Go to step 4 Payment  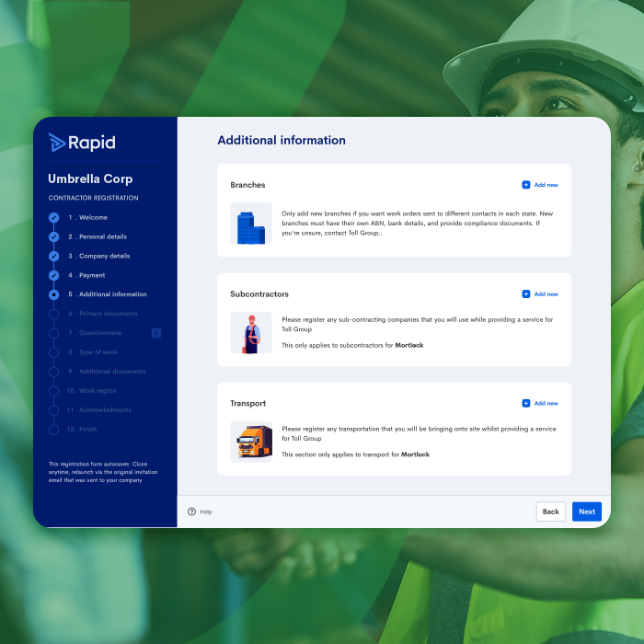point(92,275)
